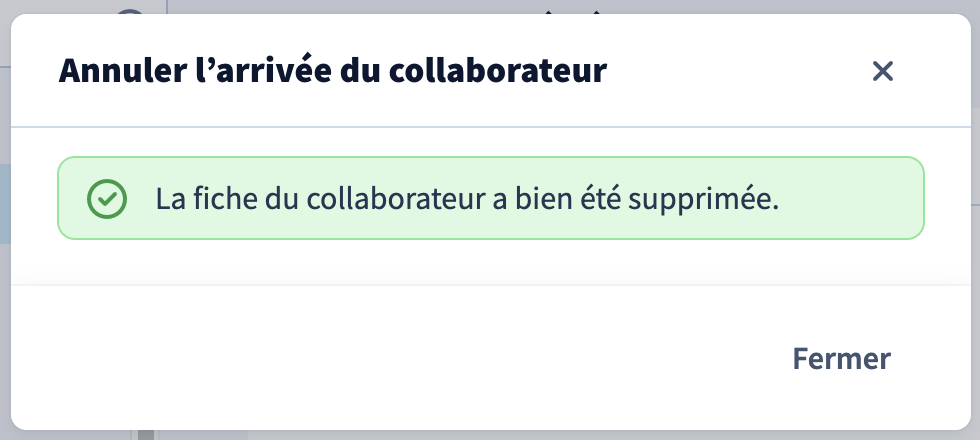980x440 pixels.
Task: Dismiss the modal via the top-right cross
Action: pyautogui.click(x=882, y=71)
